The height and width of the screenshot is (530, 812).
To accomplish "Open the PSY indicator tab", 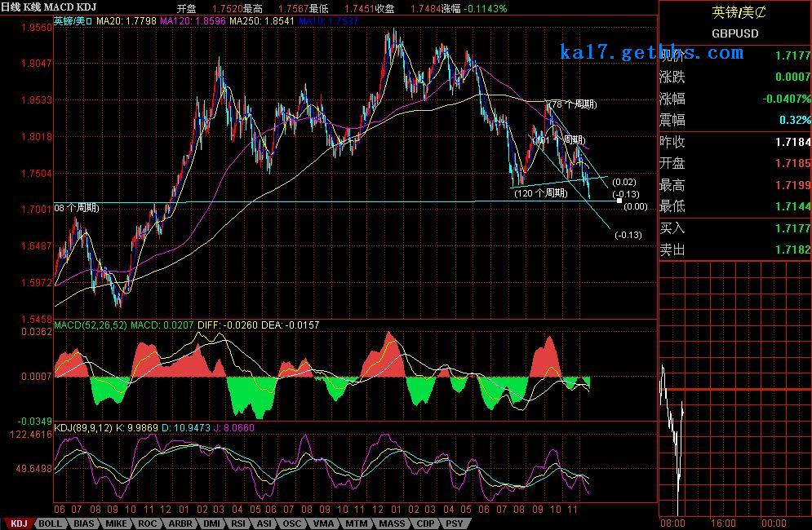I will (455, 523).
